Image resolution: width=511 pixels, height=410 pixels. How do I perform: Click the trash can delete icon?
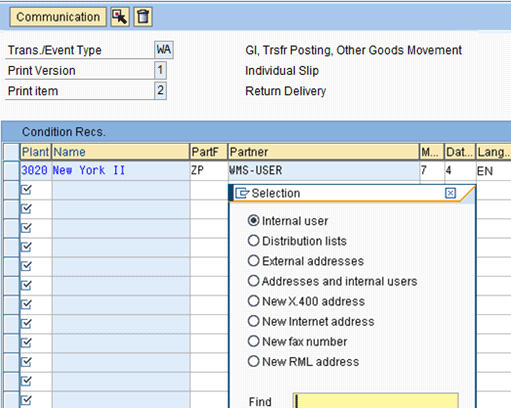coord(143,17)
